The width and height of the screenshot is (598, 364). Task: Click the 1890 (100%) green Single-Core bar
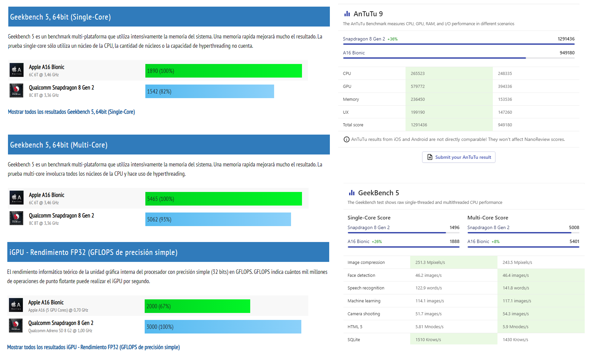pos(224,71)
